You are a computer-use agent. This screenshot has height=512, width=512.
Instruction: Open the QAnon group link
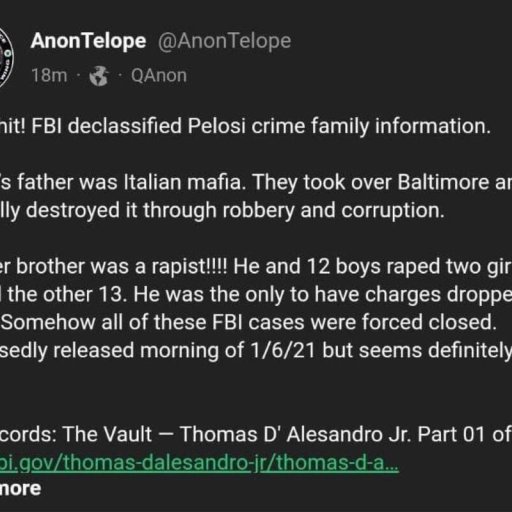[159, 75]
